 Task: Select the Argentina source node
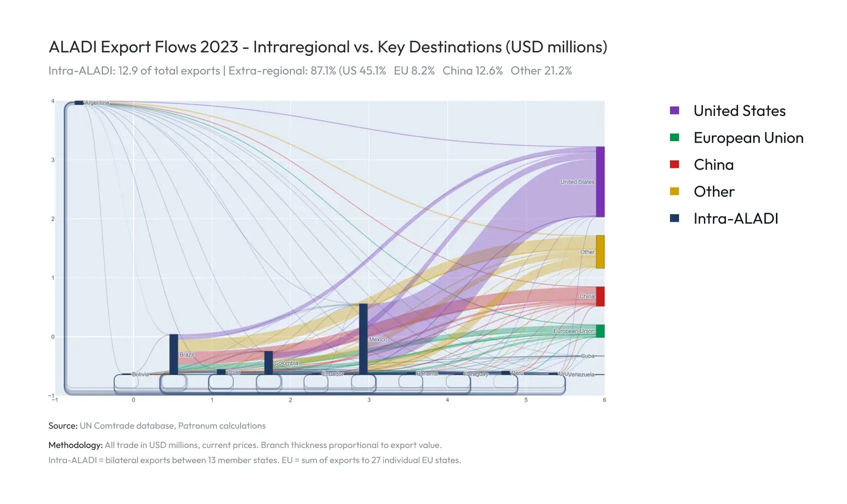tap(79, 102)
